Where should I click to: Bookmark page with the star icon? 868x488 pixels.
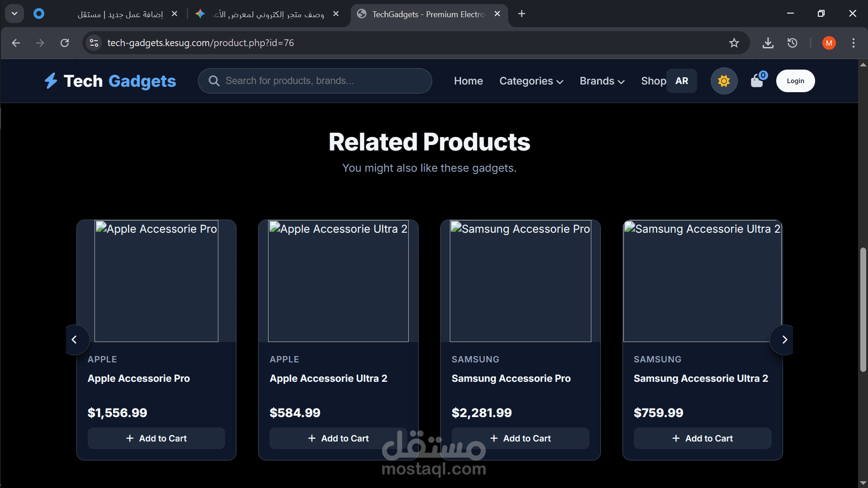coord(734,43)
